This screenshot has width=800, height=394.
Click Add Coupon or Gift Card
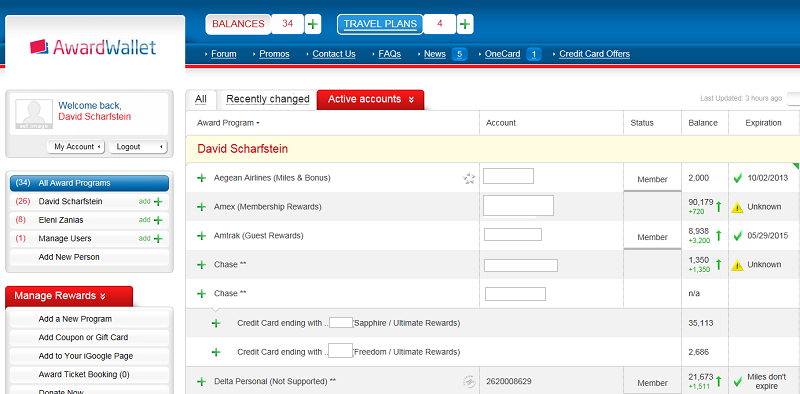83,337
